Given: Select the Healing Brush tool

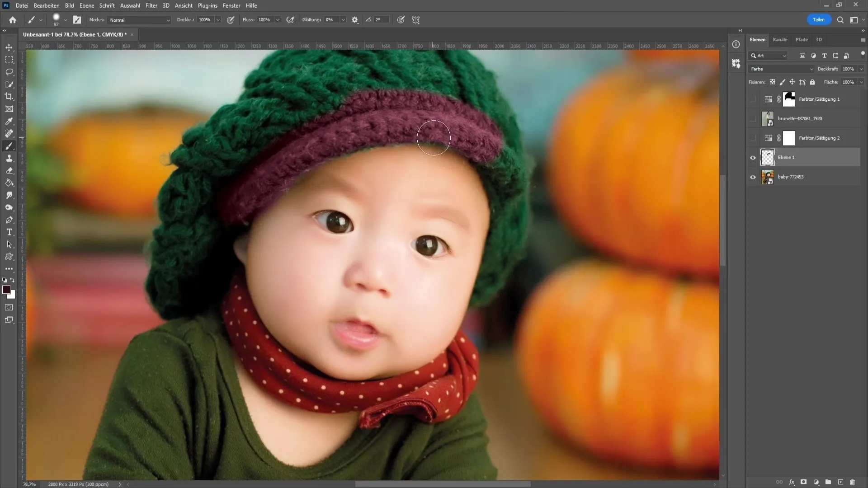Looking at the screenshot, I should pyautogui.click(x=9, y=133).
